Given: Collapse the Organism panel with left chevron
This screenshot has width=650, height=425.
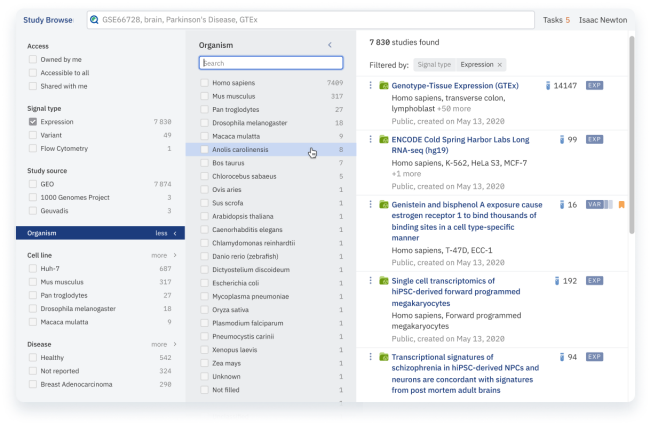Looking at the screenshot, I should coord(330,45).
